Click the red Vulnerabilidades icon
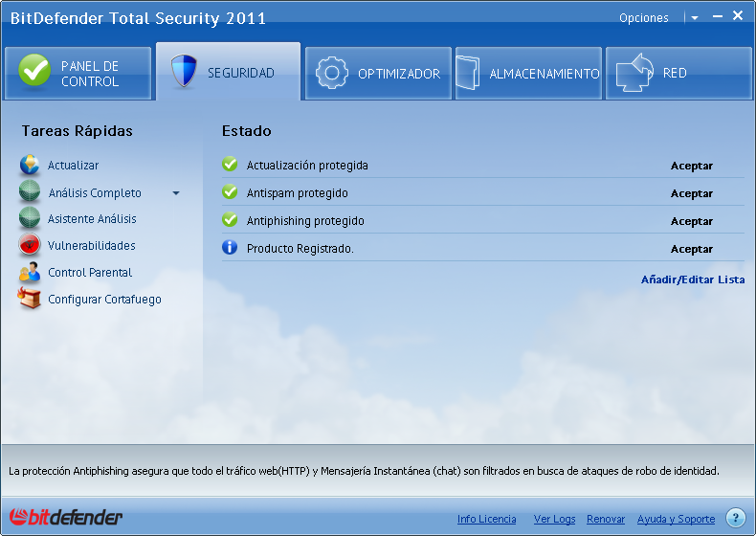The height and width of the screenshot is (536, 756). 30,246
